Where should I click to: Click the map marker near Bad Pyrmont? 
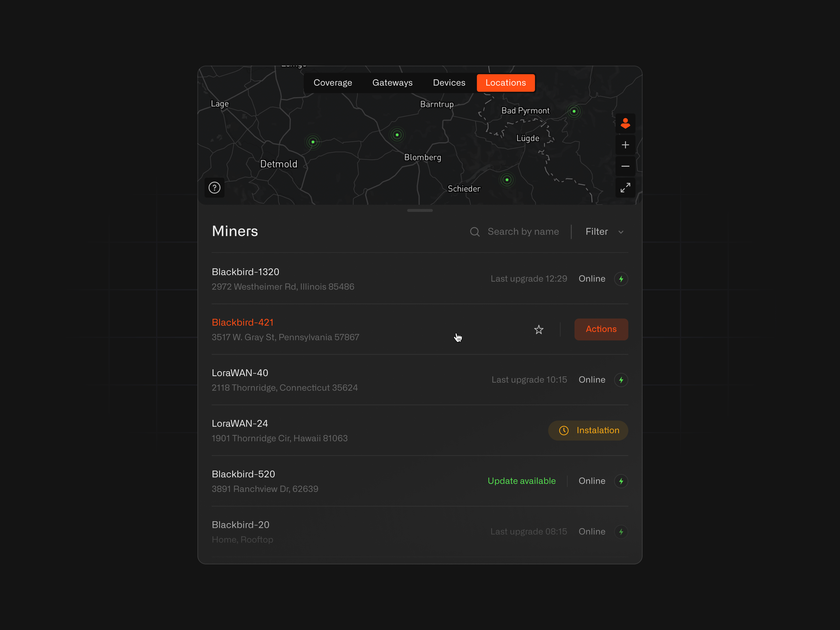click(x=574, y=111)
